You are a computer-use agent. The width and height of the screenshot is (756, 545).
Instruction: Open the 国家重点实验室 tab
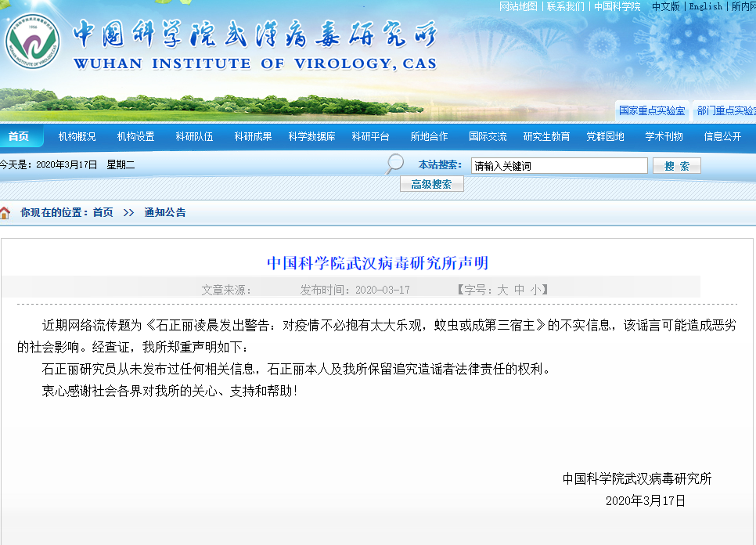click(x=652, y=111)
